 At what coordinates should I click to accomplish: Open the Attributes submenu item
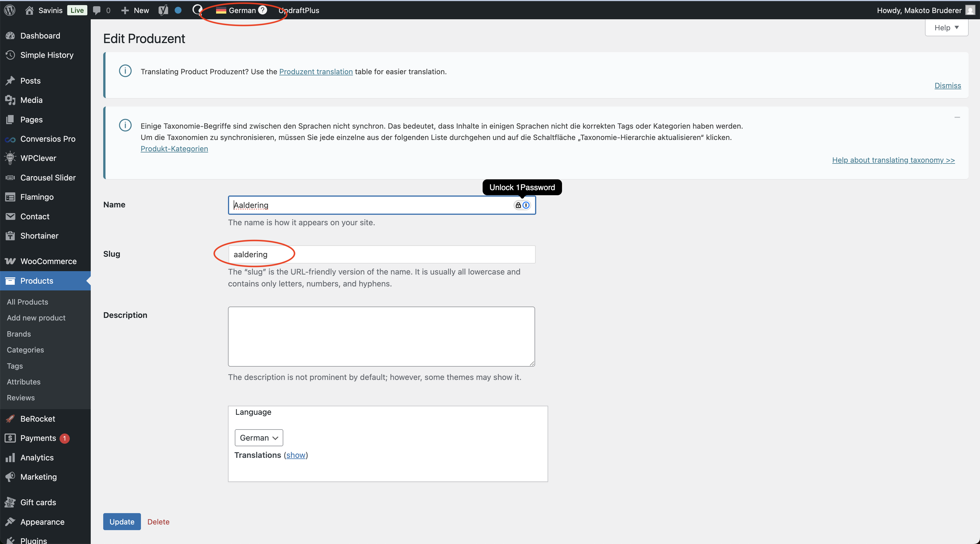pyautogui.click(x=24, y=382)
